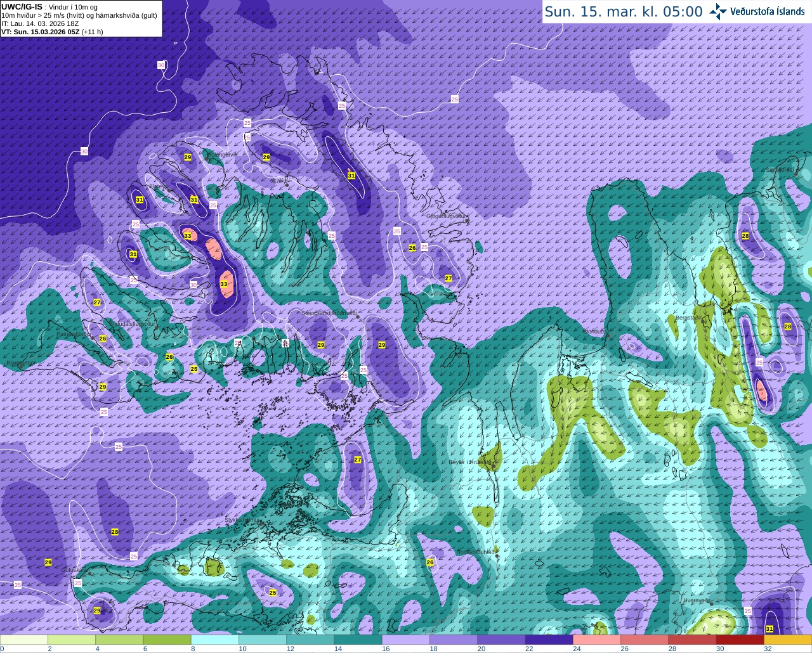
Task: Pick the orange legend swatch above 32 m/s
Action: tap(787, 640)
